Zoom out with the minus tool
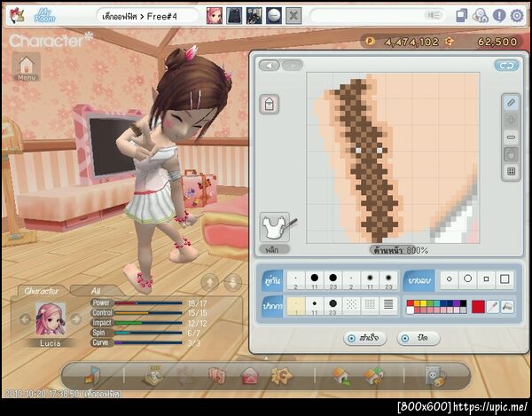532x416 pixels. pos(512,137)
